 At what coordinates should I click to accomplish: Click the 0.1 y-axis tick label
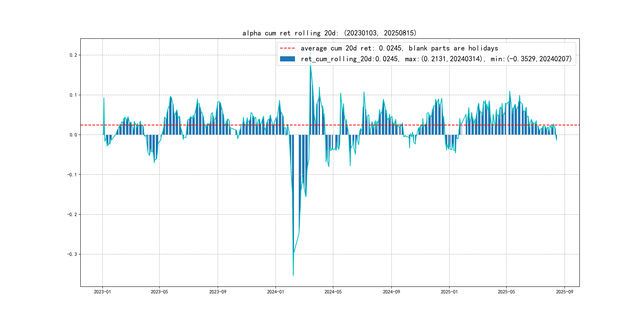[73, 95]
